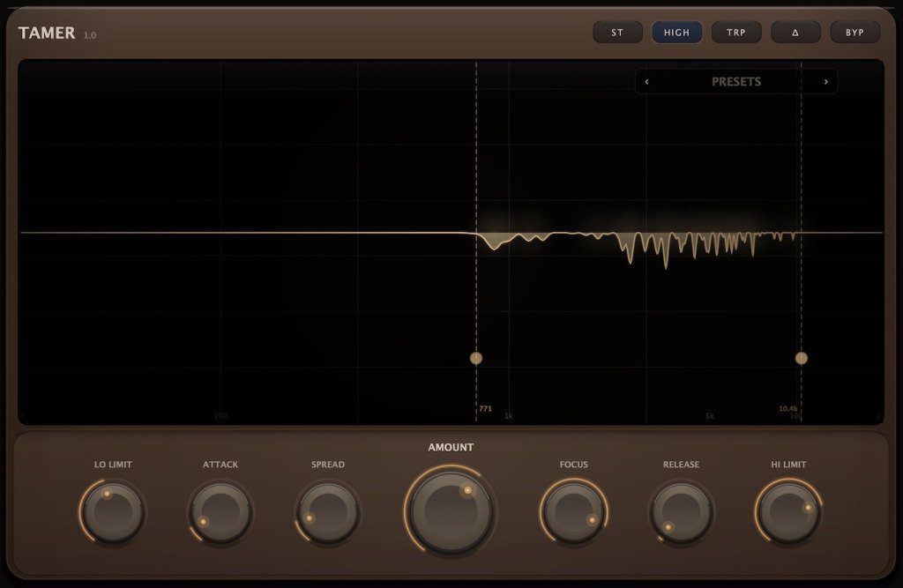Screen dimensions: 903x588
Task: Expand preset list via left chevron
Action: tap(647, 81)
